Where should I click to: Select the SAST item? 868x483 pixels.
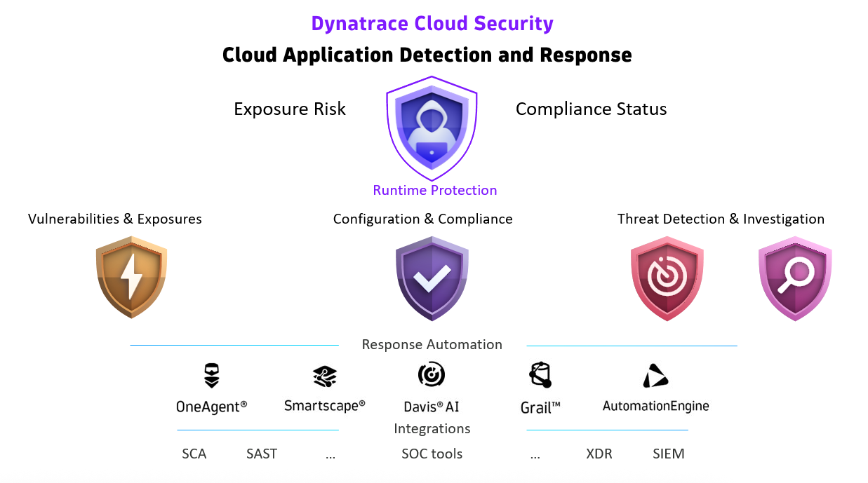pyautogui.click(x=261, y=454)
